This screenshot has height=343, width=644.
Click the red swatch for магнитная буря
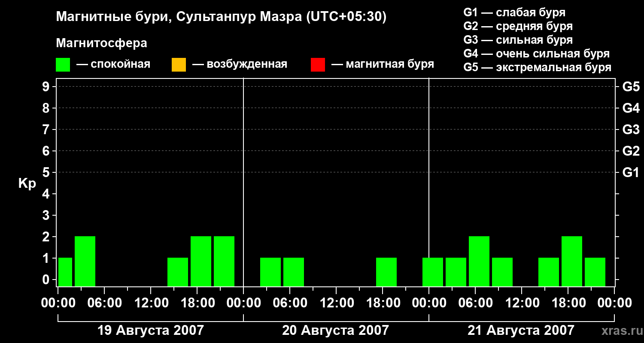click(318, 65)
